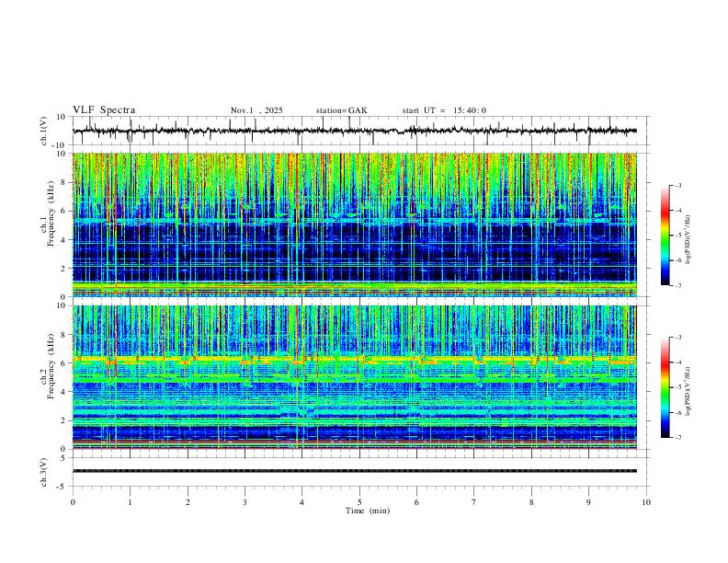Screen dimensions: 728x563
Task: Click the time axis tick label "1"
Action: (130, 502)
